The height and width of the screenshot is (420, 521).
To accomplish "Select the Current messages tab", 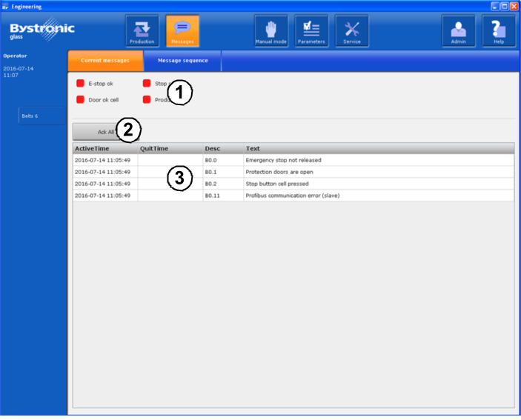I will [x=105, y=60].
